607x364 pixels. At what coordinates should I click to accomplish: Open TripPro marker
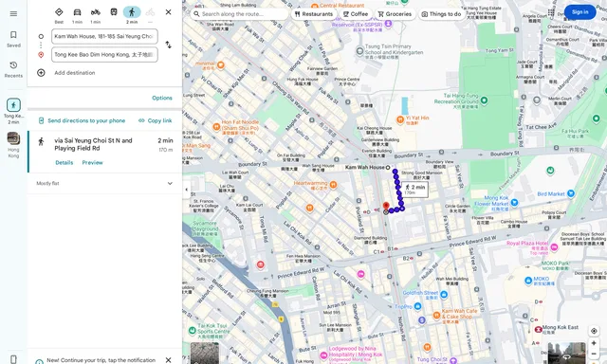click(417, 306)
